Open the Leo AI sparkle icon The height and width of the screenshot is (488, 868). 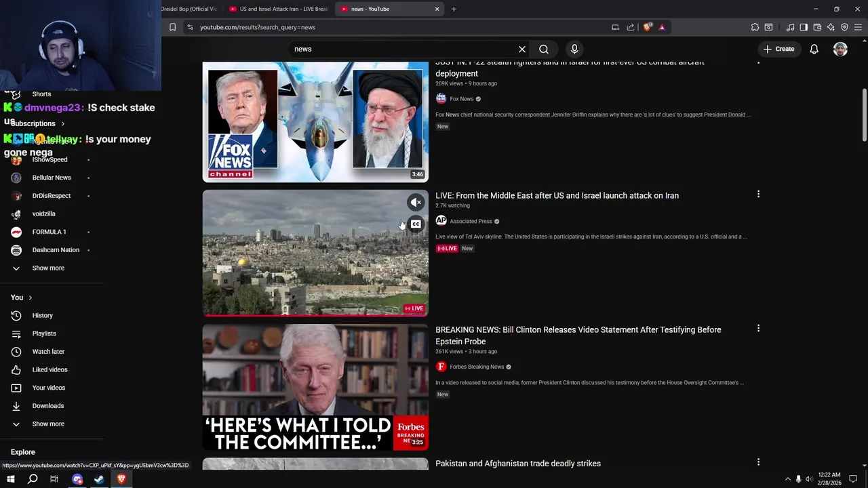[x=831, y=27]
